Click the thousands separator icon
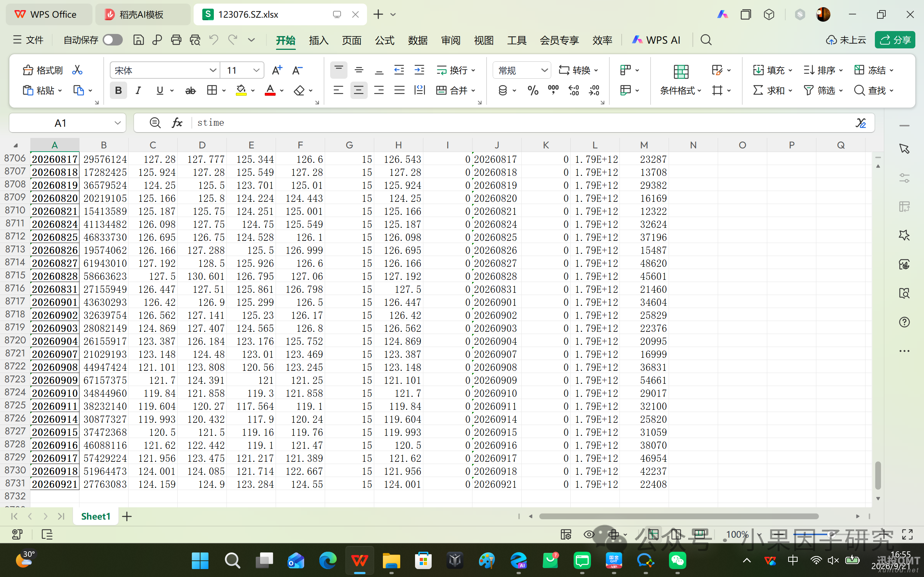Image resolution: width=924 pixels, height=577 pixels. click(553, 90)
